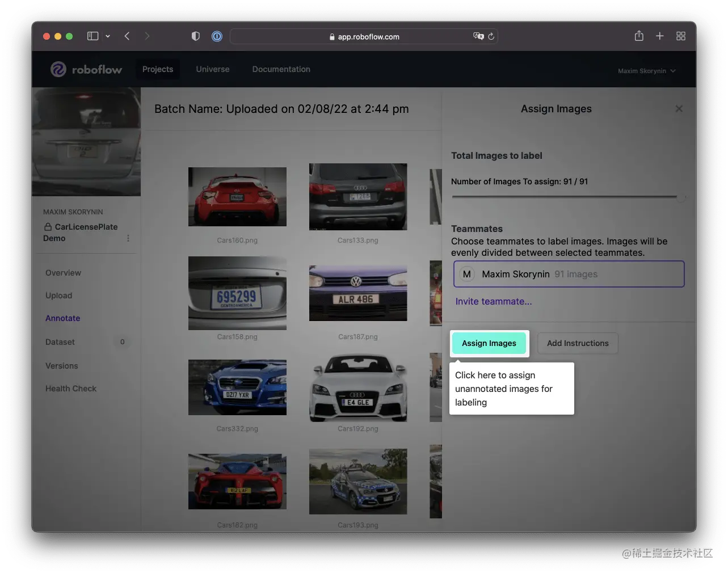The width and height of the screenshot is (728, 574).
Task: Click the Invite teammate link
Action: 493,301
